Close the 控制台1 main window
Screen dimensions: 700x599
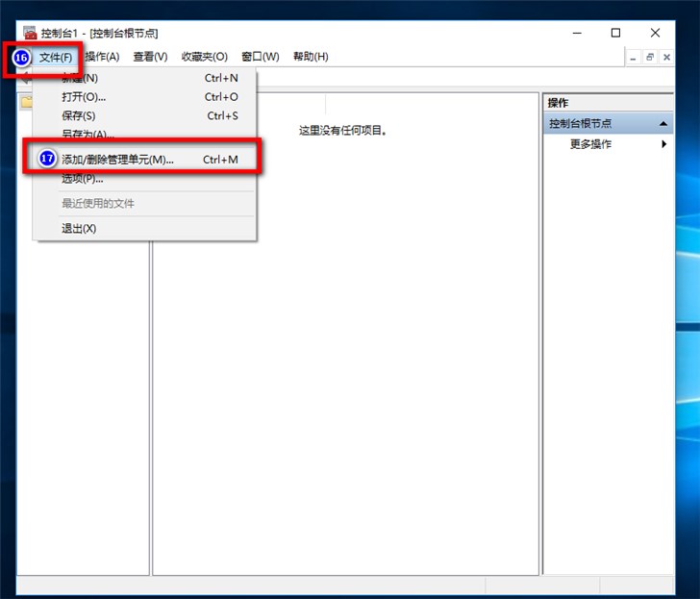click(x=655, y=33)
